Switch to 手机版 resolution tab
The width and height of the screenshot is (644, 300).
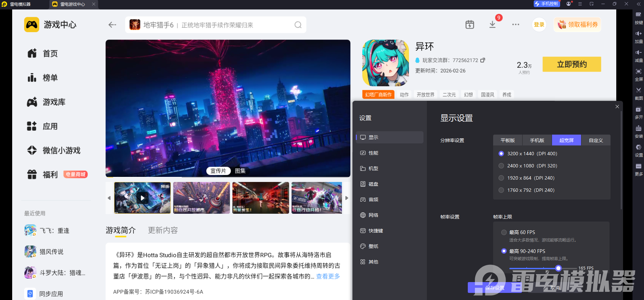pos(537,140)
